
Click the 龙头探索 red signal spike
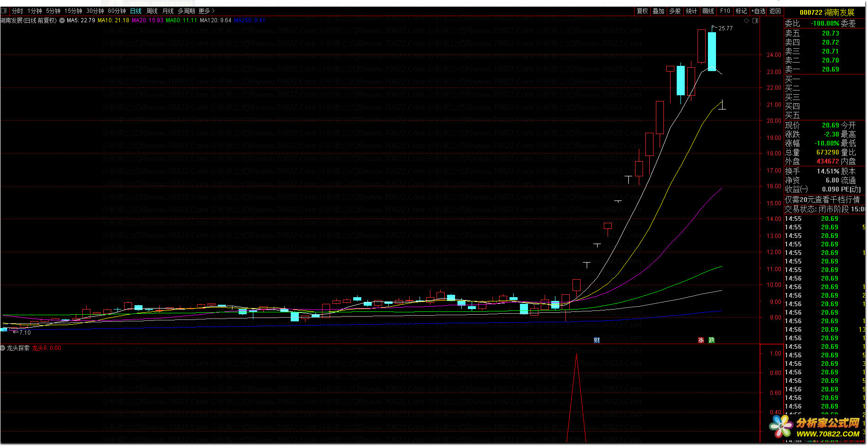(576, 398)
